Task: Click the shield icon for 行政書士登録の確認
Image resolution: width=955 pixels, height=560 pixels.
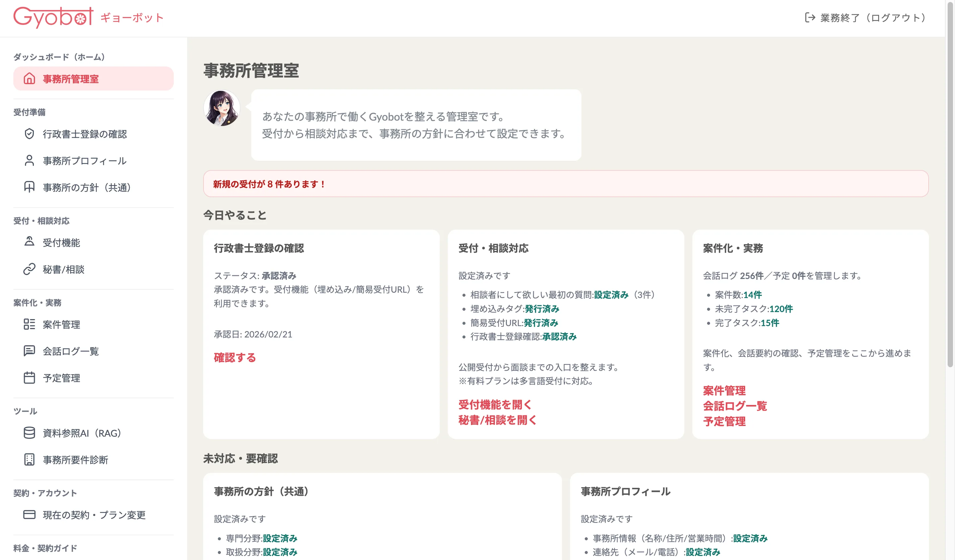Action: point(29,134)
